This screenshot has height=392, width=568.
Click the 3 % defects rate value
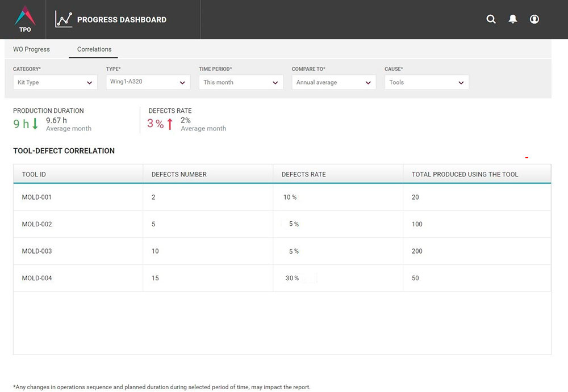[x=156, y=124]
